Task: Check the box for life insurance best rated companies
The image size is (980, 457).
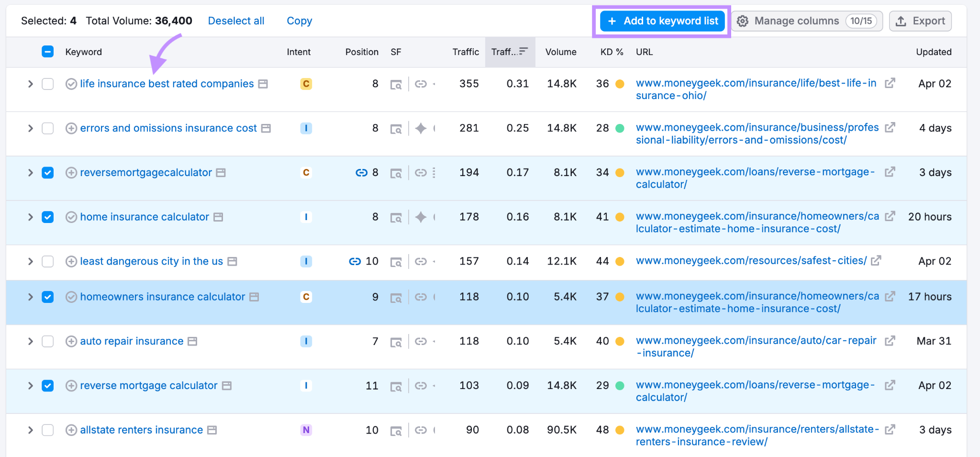Action: [48, 84]
